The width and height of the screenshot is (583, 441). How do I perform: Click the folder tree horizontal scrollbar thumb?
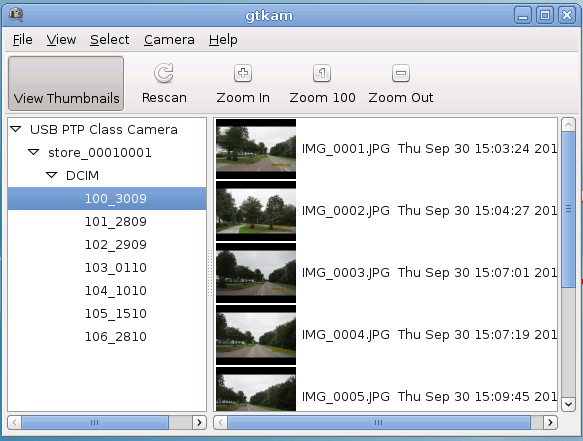95,422
